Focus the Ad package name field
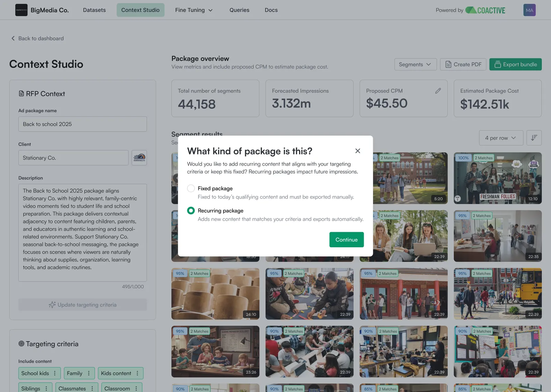The image size is (551, 392). [83, 124]
